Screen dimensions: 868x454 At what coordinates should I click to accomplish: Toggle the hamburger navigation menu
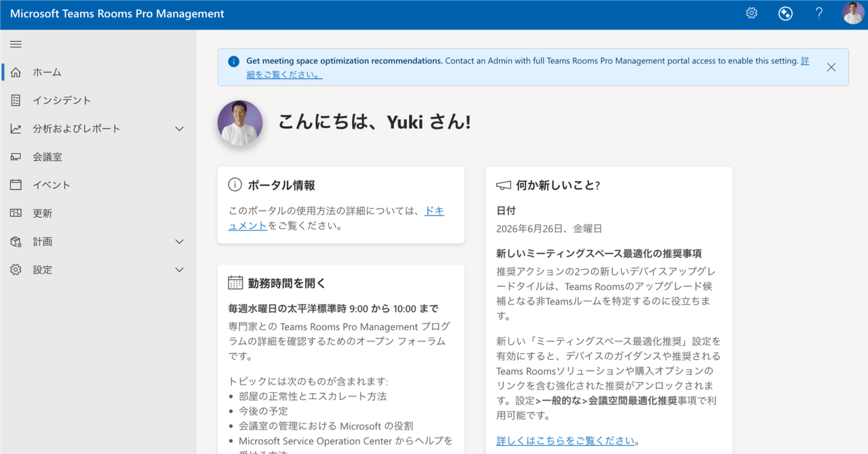[x=16, y=44]
